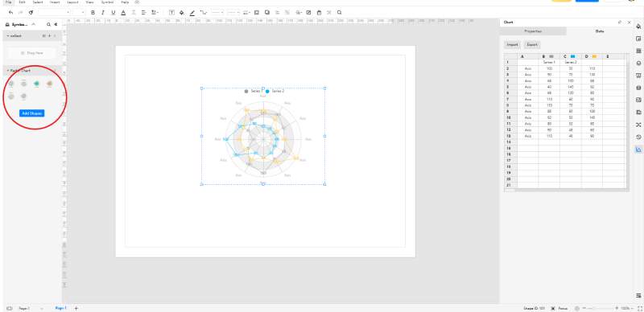Image resolution: width=644 pixels, height=312 pixels.
Task: Open the Insert menu
Action: pos(55,2)
